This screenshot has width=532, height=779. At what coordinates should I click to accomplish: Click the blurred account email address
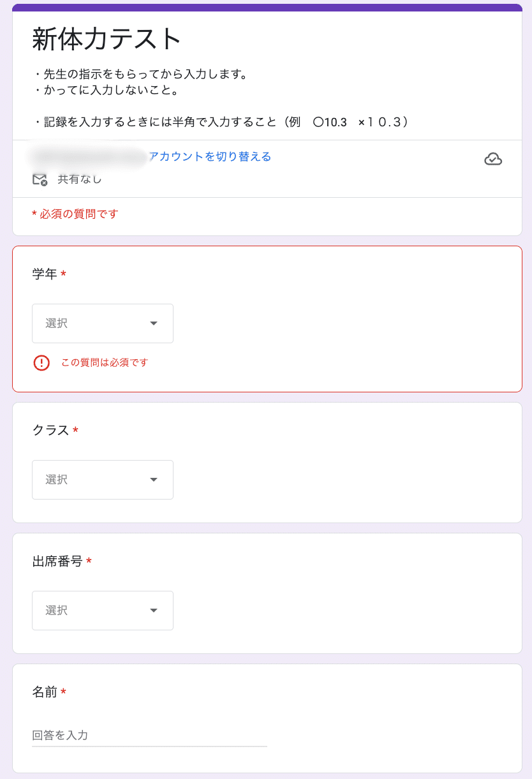coord(89,156)
